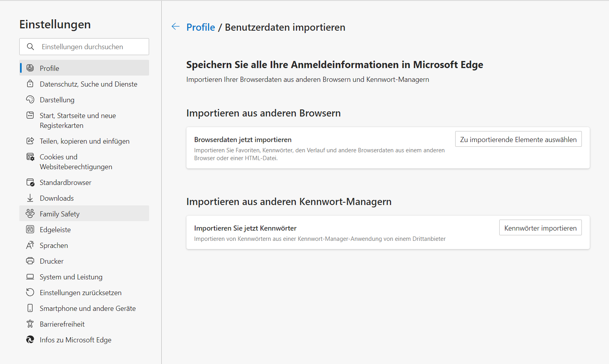Open Start, Startseite und neue Registerkarten

[x=78, y=120]
